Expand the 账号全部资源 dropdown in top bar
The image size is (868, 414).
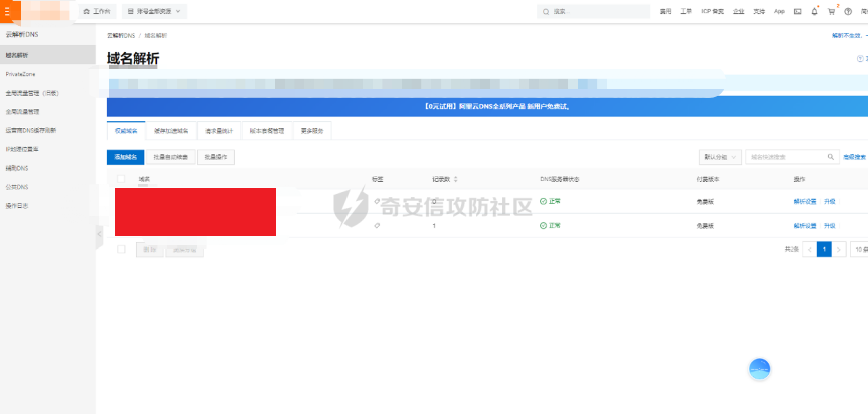point(154,11)
